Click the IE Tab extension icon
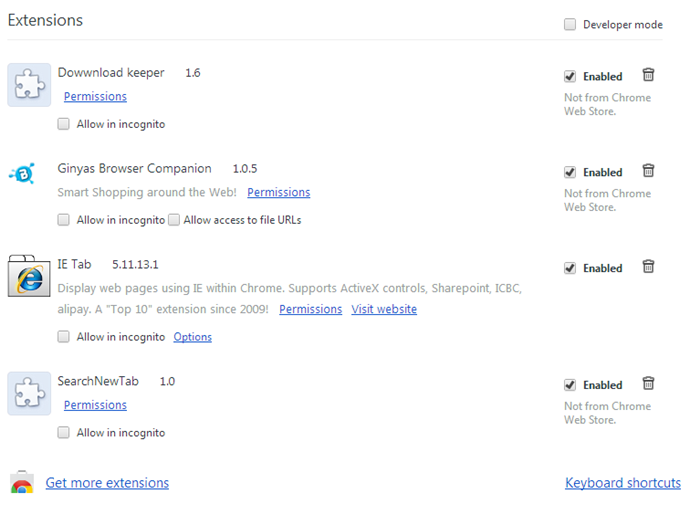Screen dimensions: 700x514 pyautogui.click(x=29, y=276)
